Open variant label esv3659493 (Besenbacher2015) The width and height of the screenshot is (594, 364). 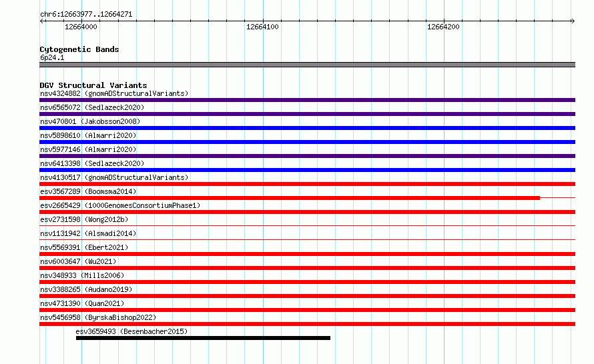click(132, 331)
